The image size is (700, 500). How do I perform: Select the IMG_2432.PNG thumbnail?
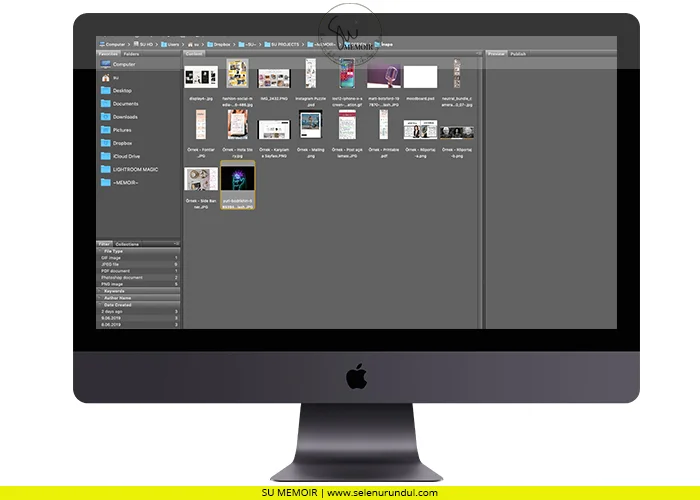(274, 79)
